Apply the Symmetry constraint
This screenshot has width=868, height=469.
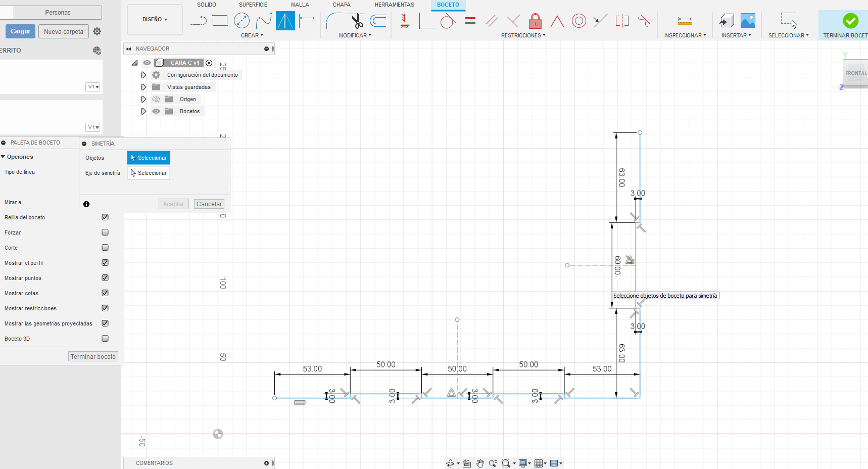pyautogui.click(x=622, y=21)
